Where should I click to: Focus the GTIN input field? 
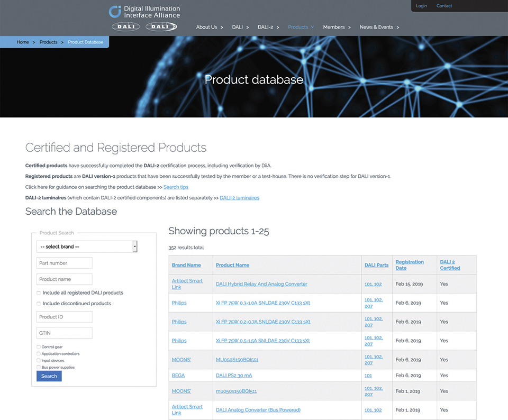point(65,333)
